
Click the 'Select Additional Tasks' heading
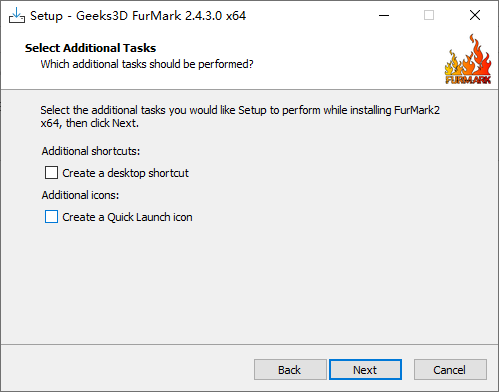[x=90, y=48]
